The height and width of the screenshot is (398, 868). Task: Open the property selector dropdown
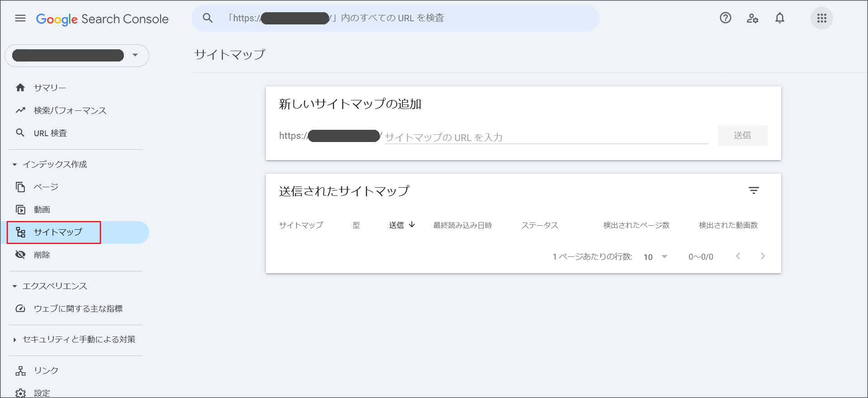tap(77, 56)
